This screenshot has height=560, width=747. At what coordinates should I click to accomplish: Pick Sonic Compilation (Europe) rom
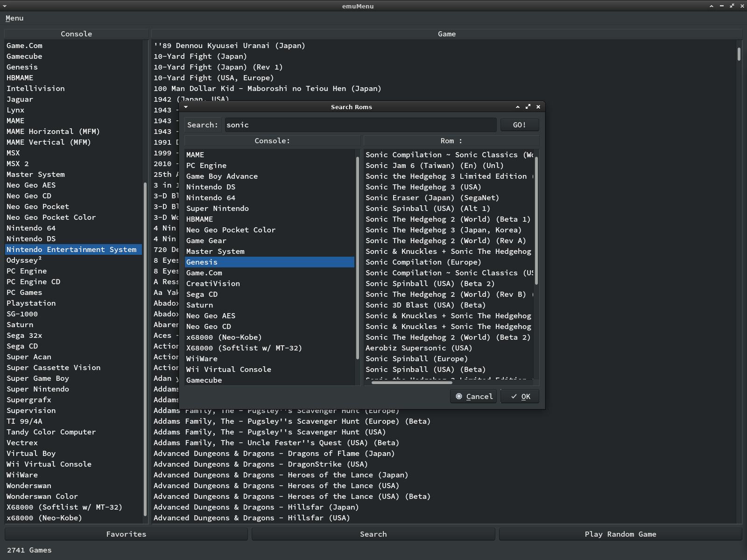pyautogui.click(x=449, y=262)
